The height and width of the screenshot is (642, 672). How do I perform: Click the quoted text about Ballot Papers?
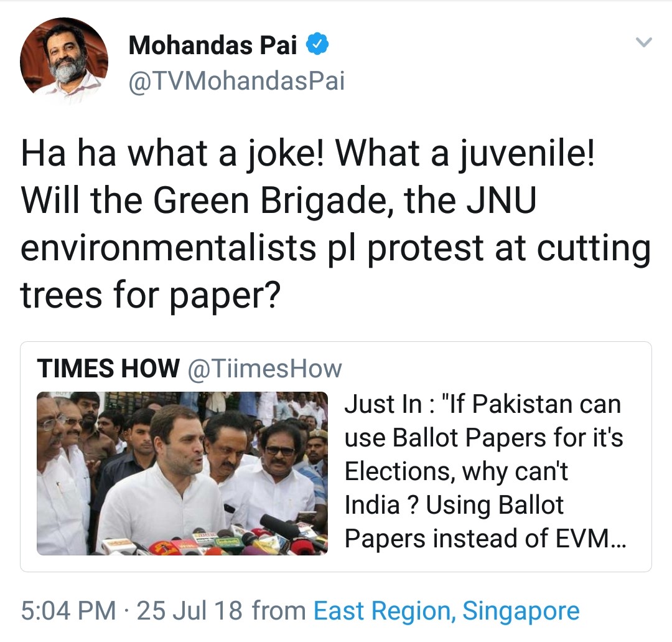(x=485, y=471)
